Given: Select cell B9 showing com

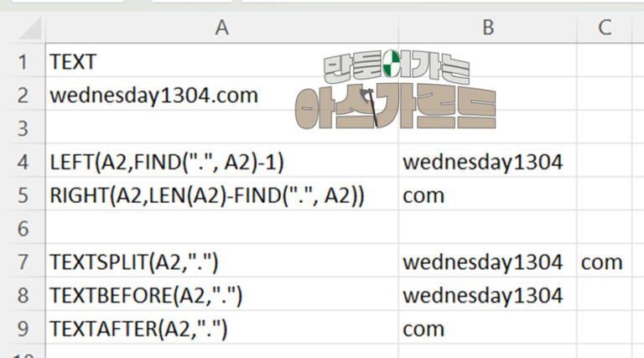Looking at the screenshot, I should click(x=487, y=329).
